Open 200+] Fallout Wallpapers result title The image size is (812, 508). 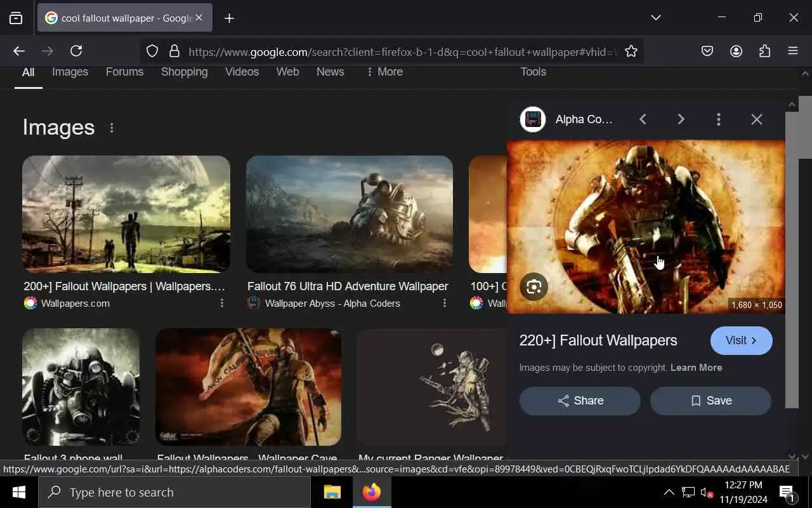124,287
